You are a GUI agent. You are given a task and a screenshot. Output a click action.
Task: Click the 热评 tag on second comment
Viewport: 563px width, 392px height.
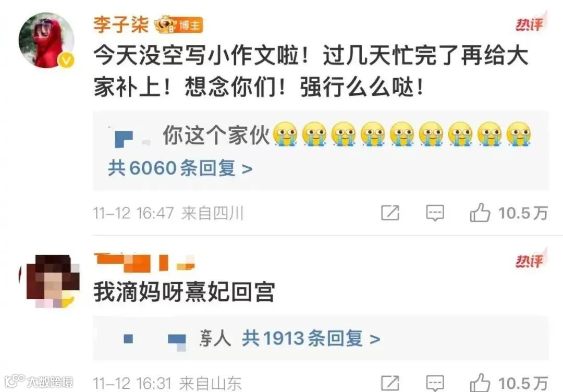pyautogui.click(x=531, y=259)
